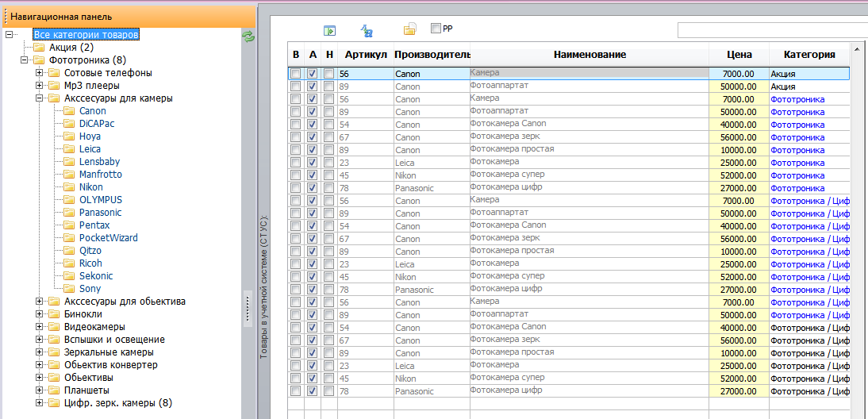Sort by the Производитель column header
The image size is (868, 419).
432,54
